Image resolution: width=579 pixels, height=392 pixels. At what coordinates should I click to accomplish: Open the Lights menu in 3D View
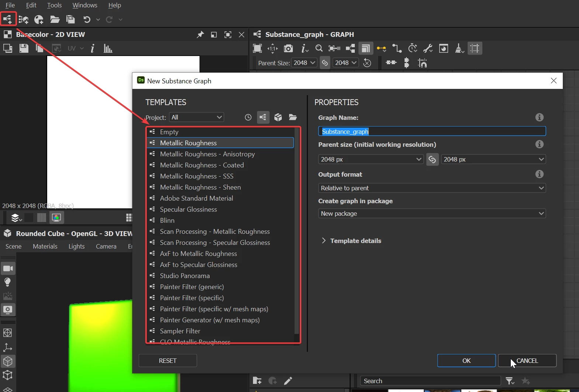(76, 246)
